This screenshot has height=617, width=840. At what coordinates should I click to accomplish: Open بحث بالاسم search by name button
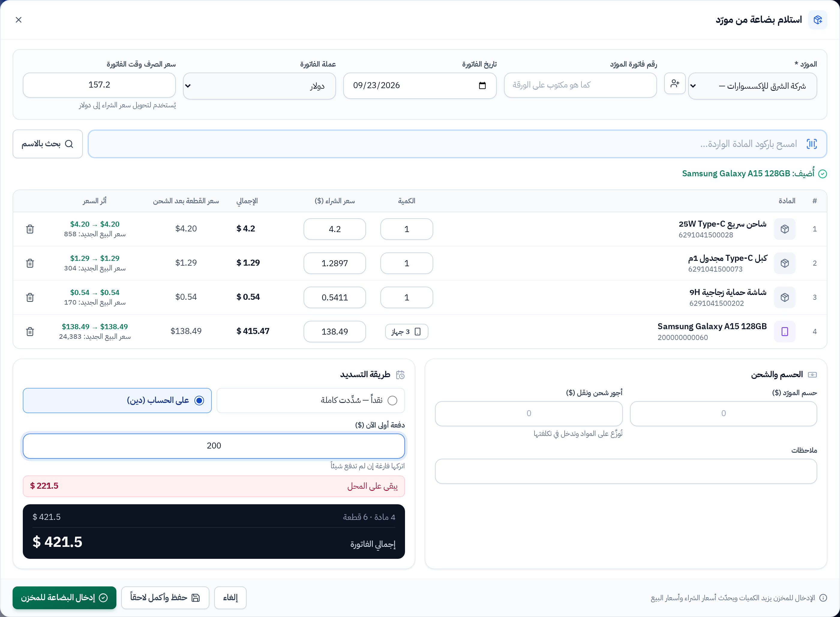click(47, 144)
